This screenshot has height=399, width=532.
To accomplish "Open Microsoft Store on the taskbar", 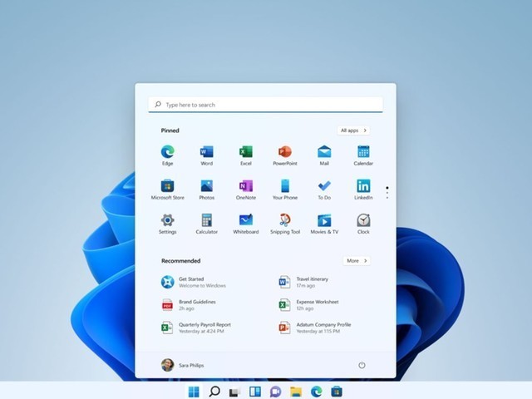I will [337, 392].
